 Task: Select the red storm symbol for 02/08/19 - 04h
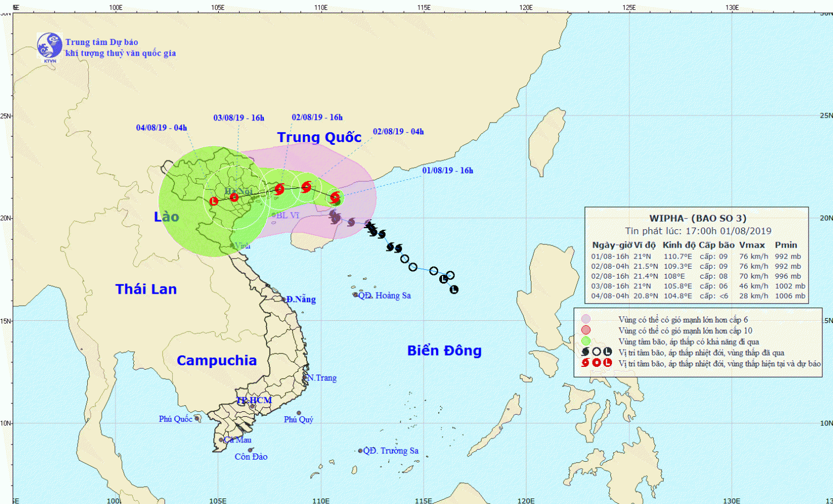[306, 187]
